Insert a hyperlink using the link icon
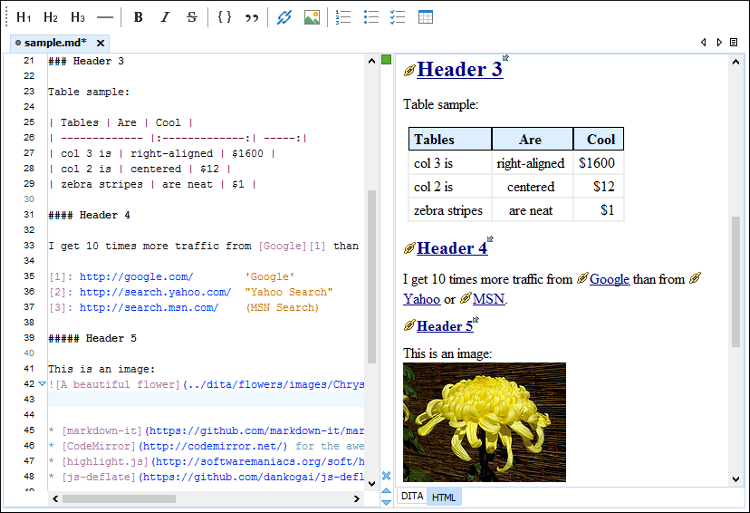 284,17
